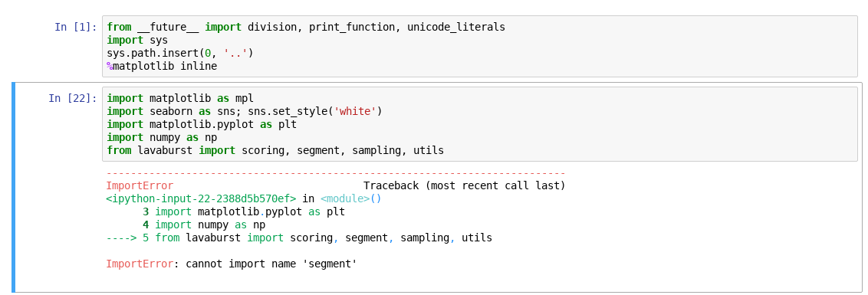Click the In [1] cell prompt

point(76,27)
